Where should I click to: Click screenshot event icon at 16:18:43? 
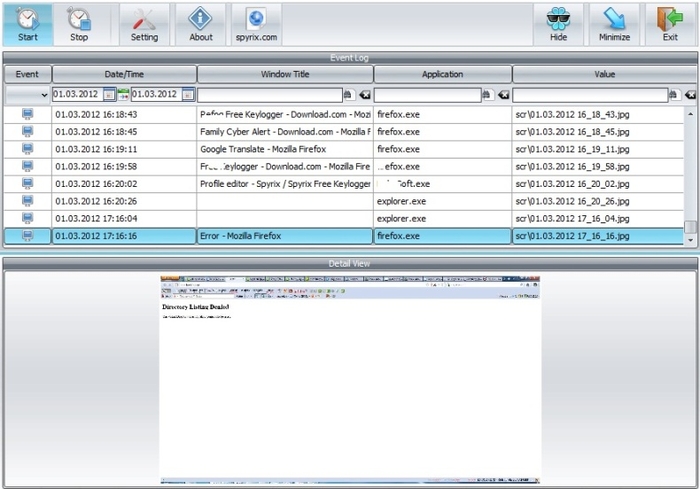(x=28, y=114)
